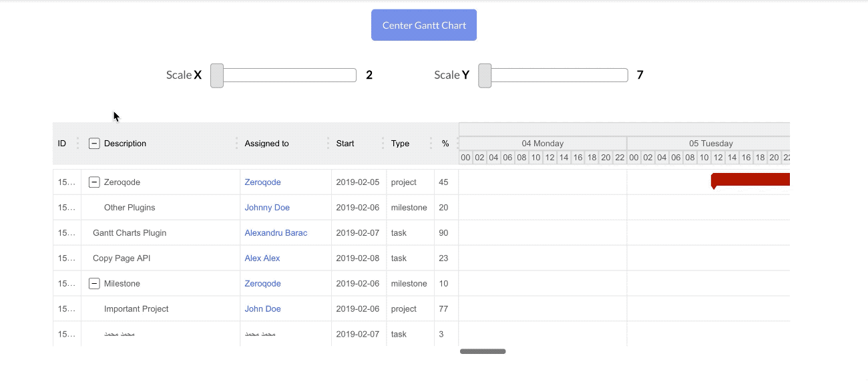Click the Start column header
Screen dimensions: 868x382
coord(345,144)
